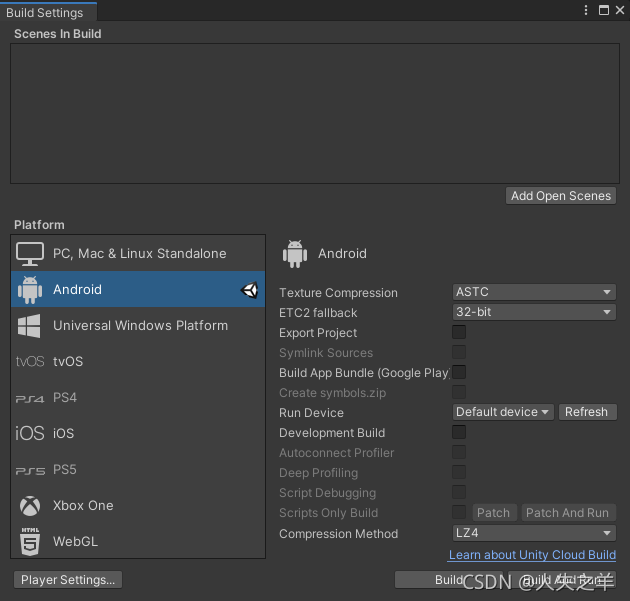Click the Refresh devices button
The height and width of the screenshot is (601, 630).
coord(587,412)
